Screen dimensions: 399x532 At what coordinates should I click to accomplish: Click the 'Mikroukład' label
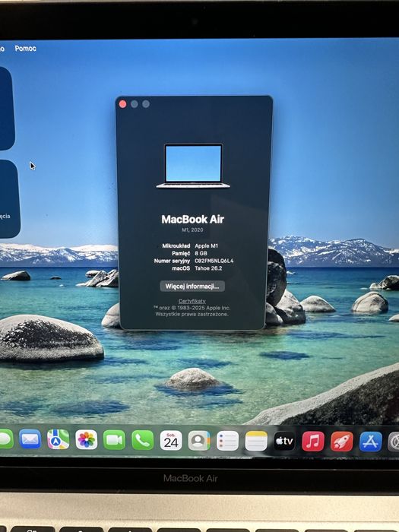point(176,245)
